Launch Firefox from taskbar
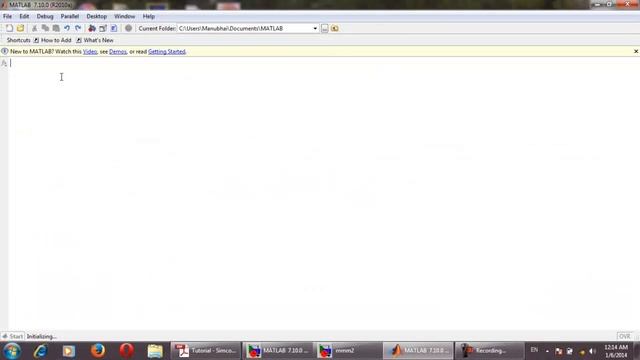 (98, 351)
